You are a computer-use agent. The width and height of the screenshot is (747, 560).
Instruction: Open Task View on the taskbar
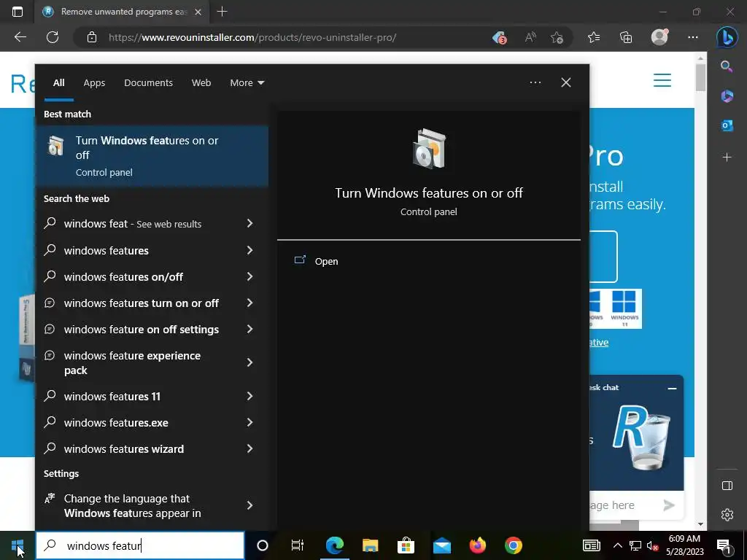pyautogui.click(x=298, y=545)
